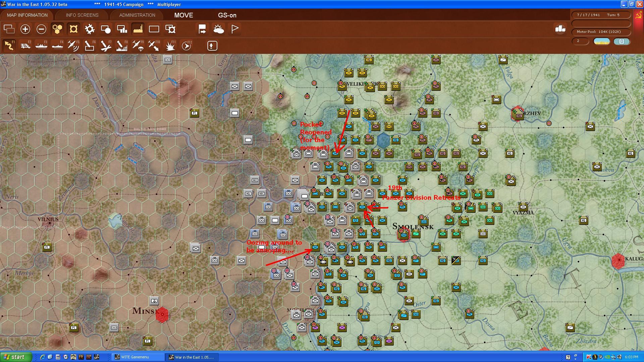Click the sky-and-field weather indicator
Screen dimensions: 644x362
tap(602, 41)
